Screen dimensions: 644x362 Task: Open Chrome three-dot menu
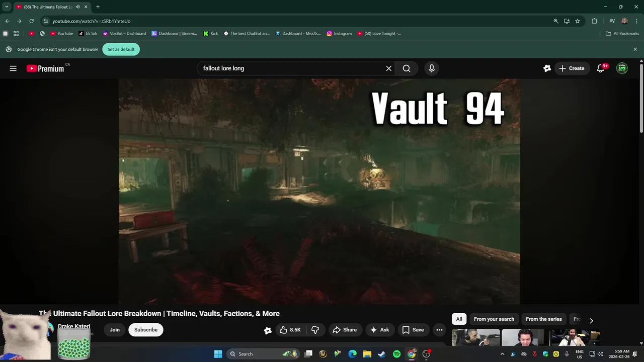click(636, 21)
